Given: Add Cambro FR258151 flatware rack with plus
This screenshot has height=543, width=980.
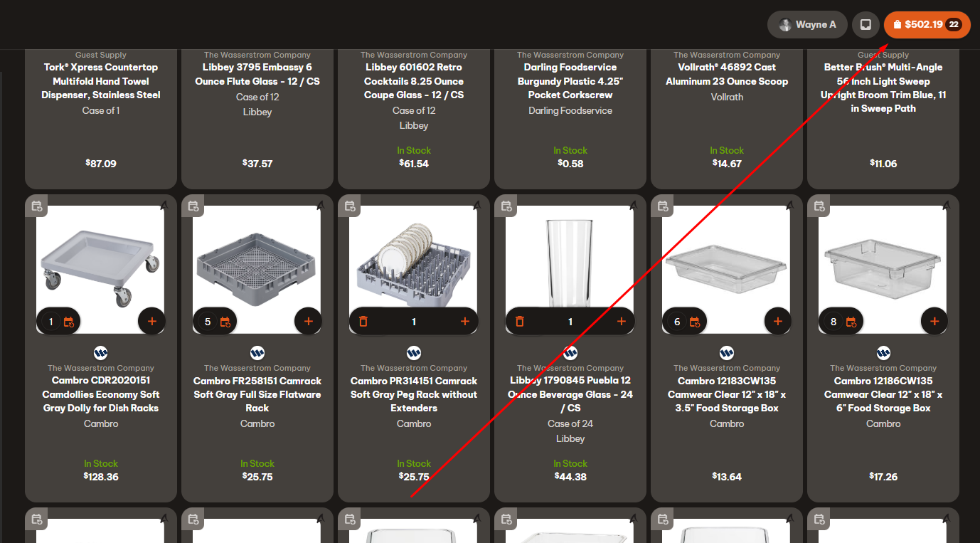Looking at the screenshot, I should tap(308, 322).
